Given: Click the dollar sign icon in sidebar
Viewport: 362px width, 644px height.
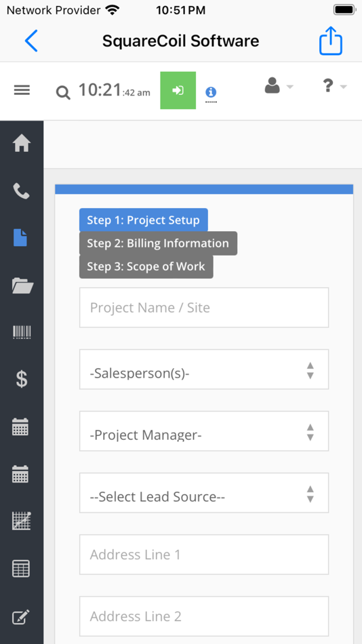Looking at the screenshot, I should coord(22,380).
